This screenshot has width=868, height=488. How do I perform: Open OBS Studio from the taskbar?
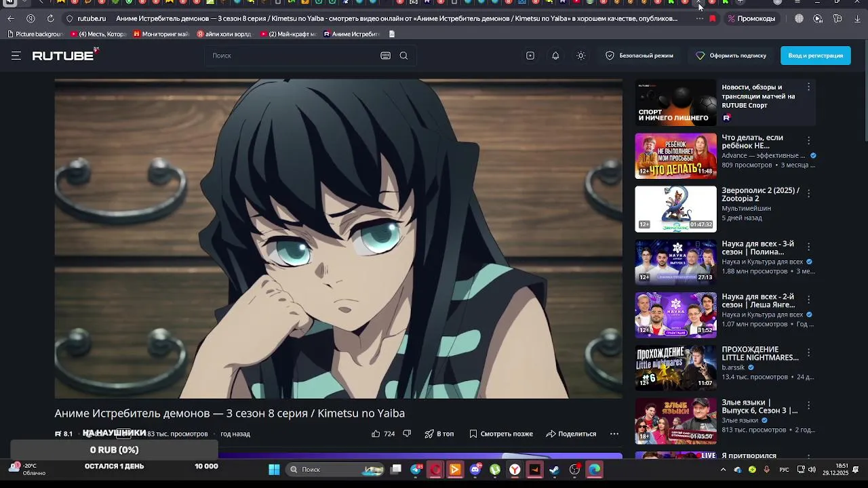575,470
